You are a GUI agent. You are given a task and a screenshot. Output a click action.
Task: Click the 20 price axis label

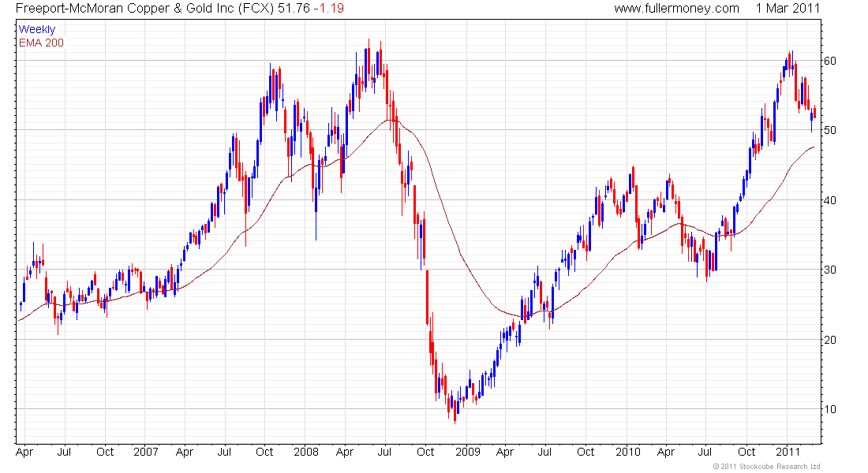coord(830,340)
